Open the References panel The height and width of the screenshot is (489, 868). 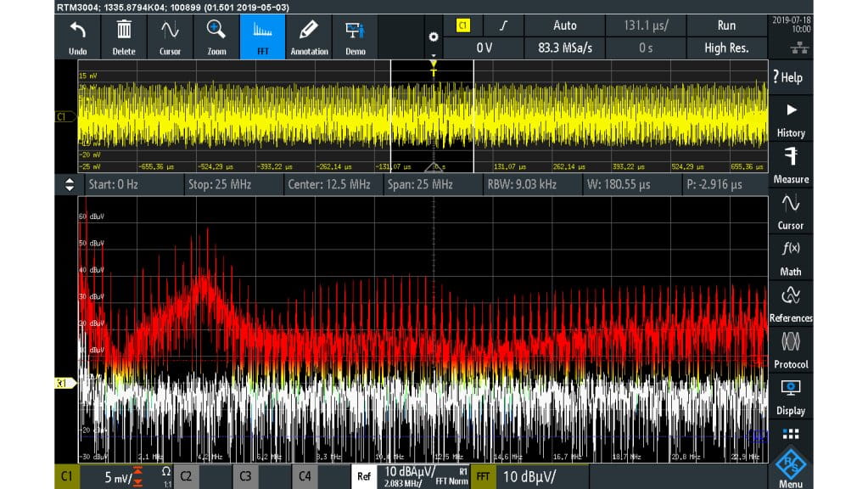[790, 307]
